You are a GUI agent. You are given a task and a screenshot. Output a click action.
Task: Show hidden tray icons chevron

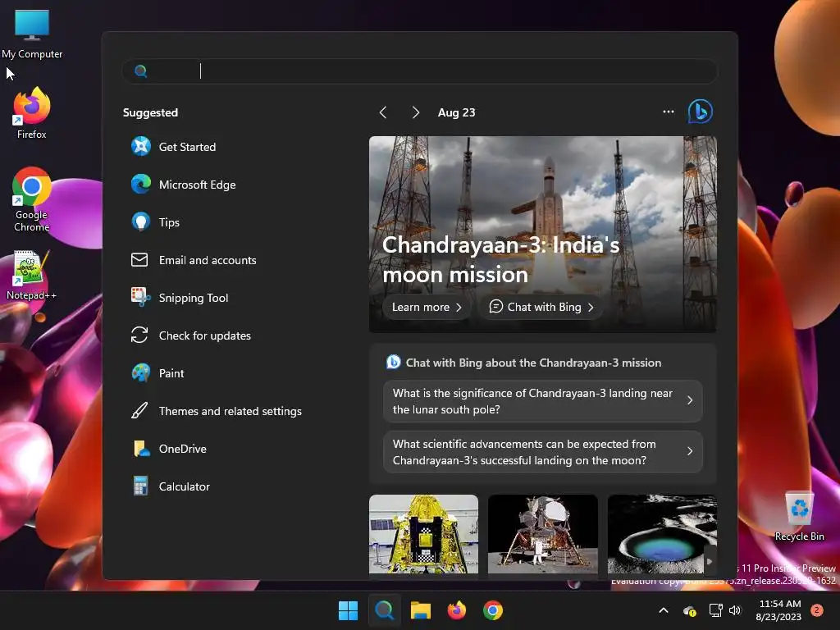(x=663, y=610)
